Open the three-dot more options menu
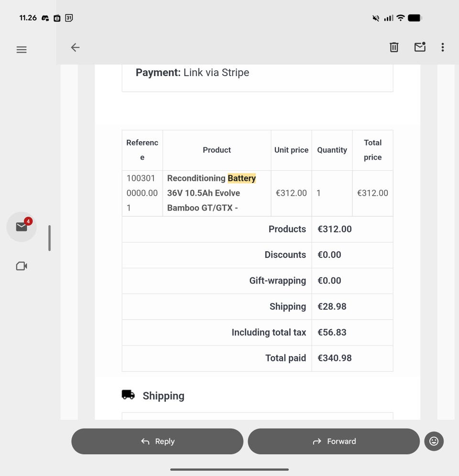This screenshot has height=476, width=459. [443, 47]
